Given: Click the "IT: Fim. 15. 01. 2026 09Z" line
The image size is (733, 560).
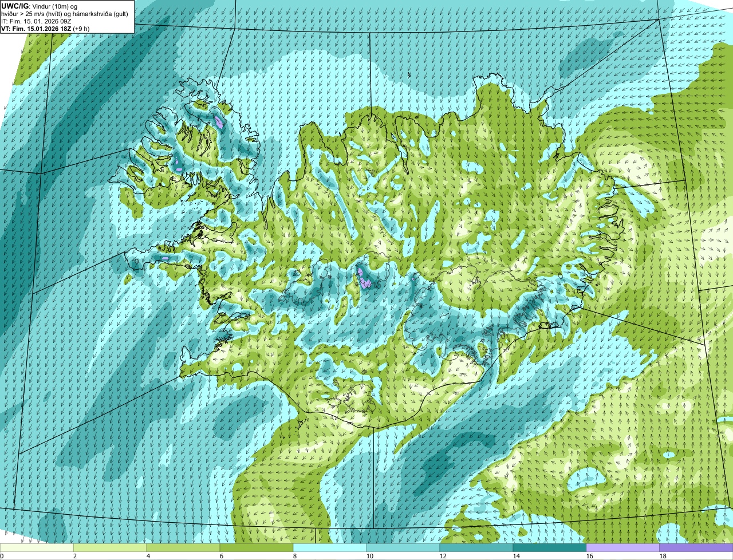Looking at the screenshot, I should point(36,21).
